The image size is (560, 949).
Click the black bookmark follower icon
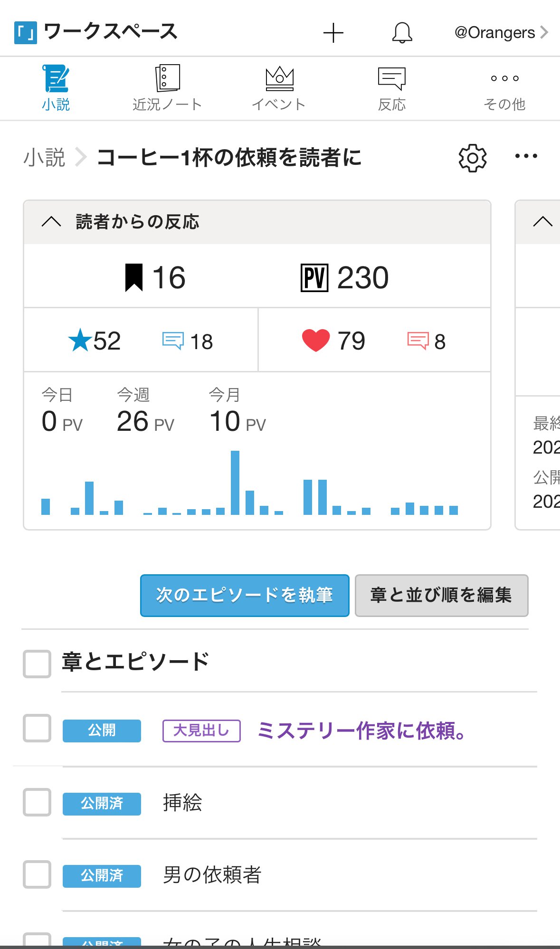point(133,277)
